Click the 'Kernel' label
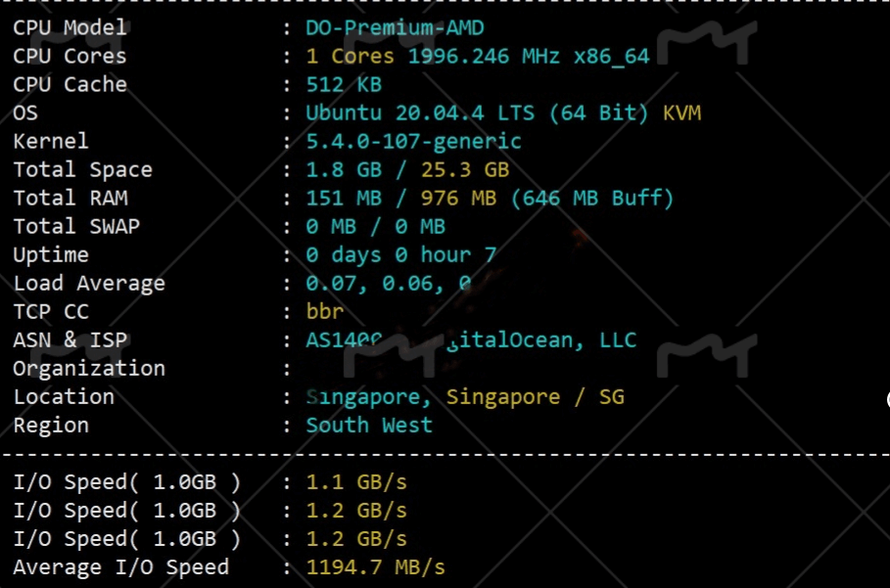 51,141
